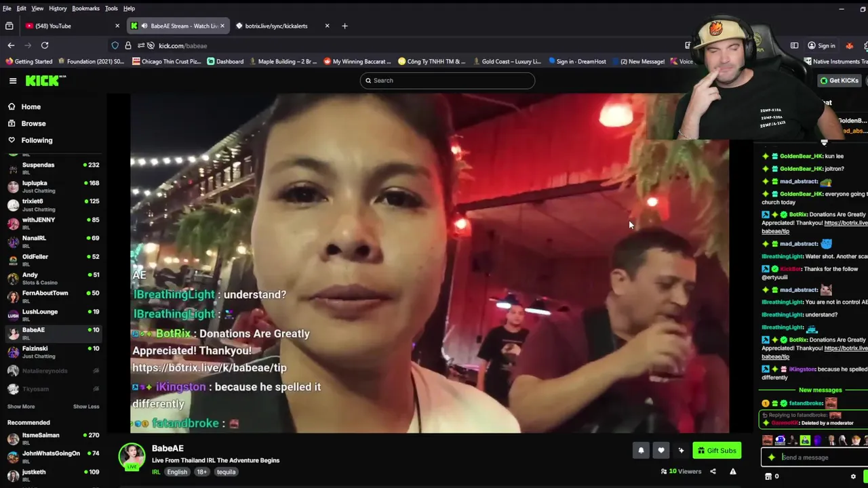Click the green sparkle icon in message box
Image resolution: width=868 pixels, height=488 pixels.
coord(772,457)
